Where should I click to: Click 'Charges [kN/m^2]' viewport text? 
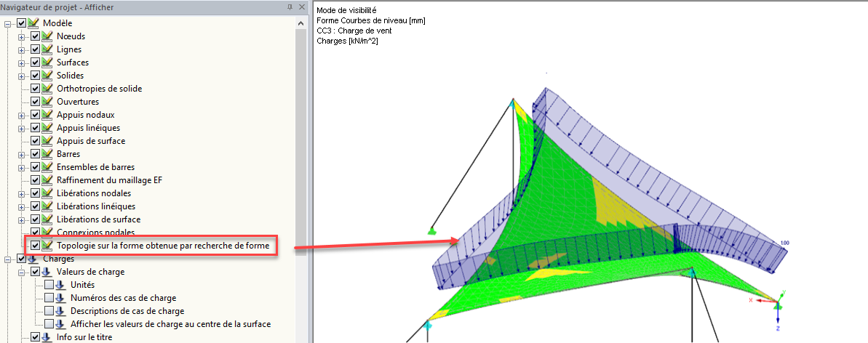coord(348,41)
